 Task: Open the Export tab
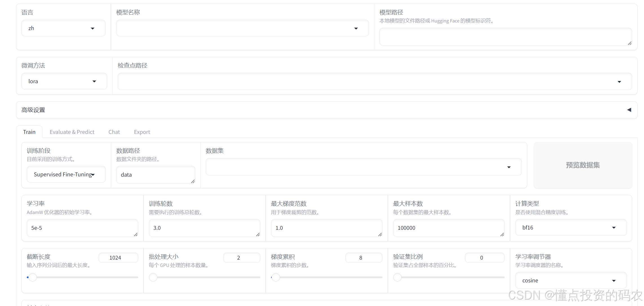[x=142, y=132]
